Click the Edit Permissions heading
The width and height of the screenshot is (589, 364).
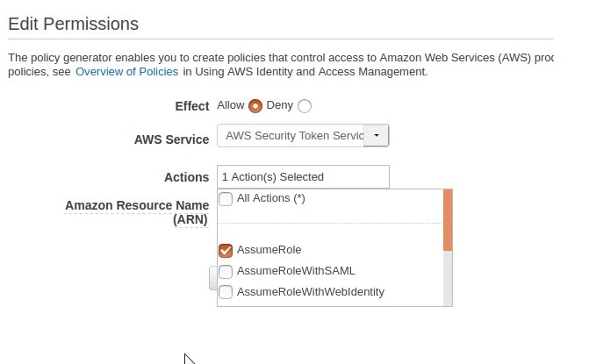[73, 24]
